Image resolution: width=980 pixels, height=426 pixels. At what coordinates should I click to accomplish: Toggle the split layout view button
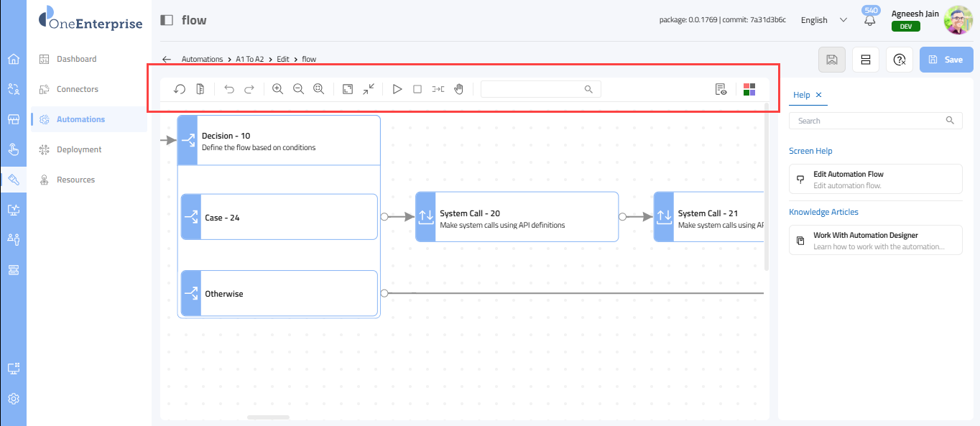(x=866, y=60)
